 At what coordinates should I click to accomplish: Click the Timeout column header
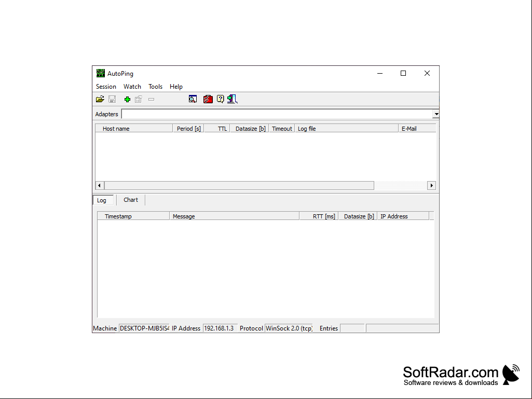pos(282,129)
